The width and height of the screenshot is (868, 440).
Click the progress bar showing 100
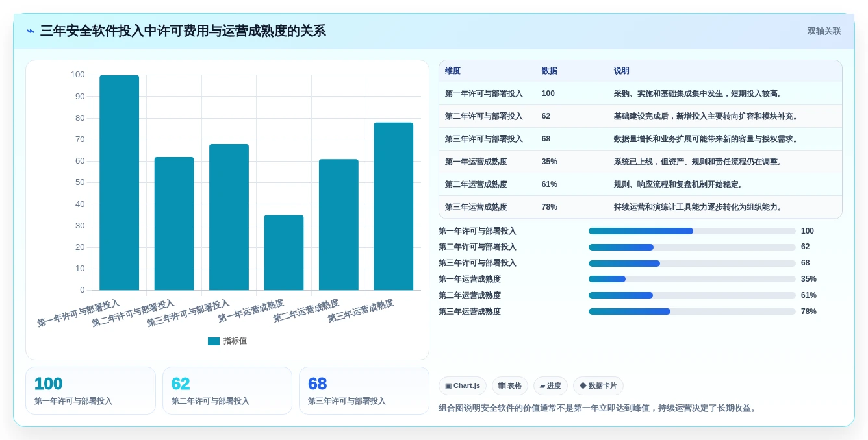pyautogui.click(x=692, y=231)
